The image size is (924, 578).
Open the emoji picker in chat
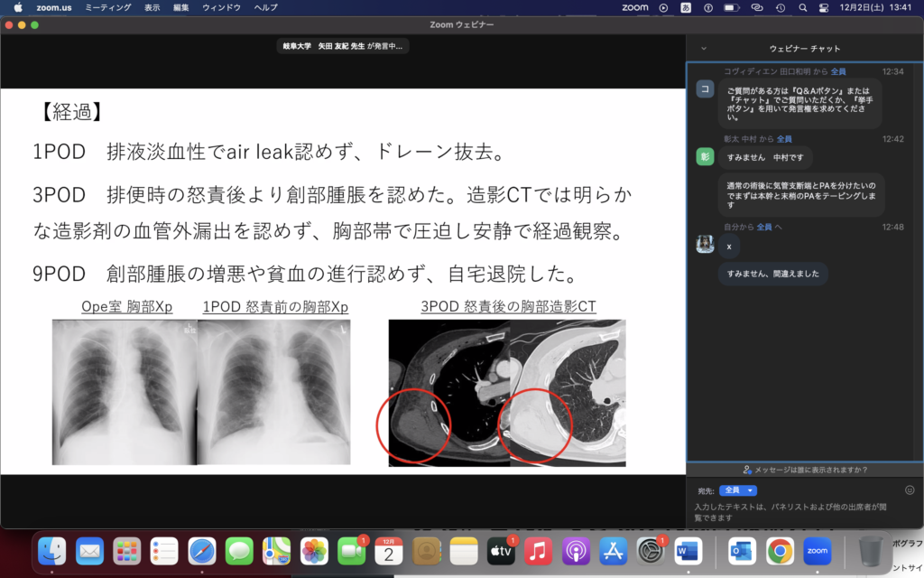tap(910, 490)
